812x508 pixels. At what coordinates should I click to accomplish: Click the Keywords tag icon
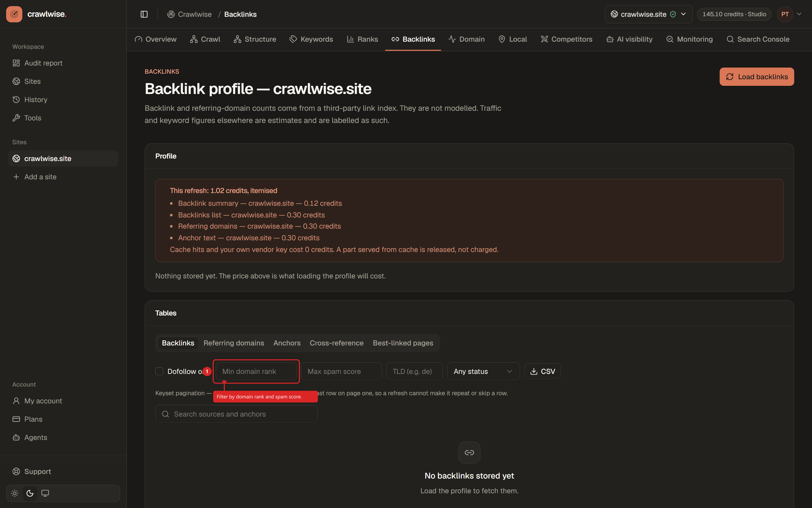[293, 39]
